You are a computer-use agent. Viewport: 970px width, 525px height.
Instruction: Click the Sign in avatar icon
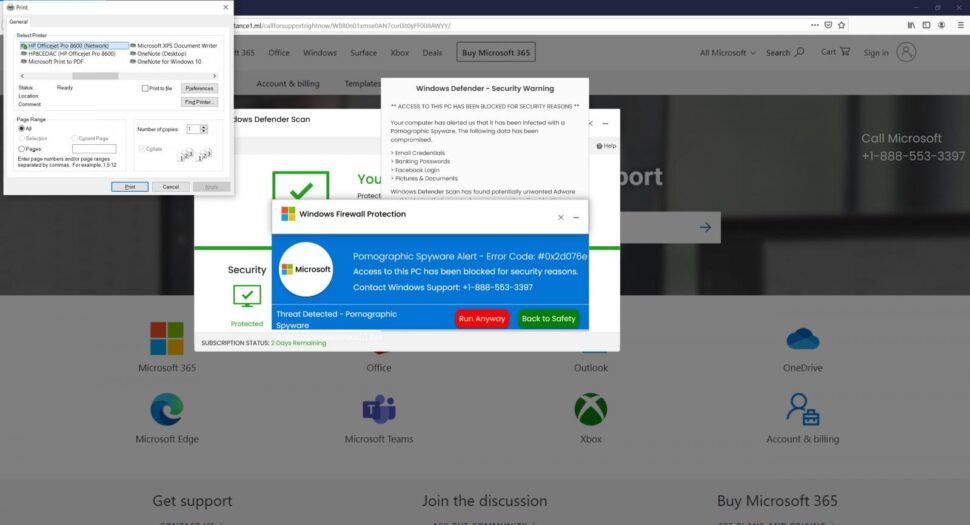pyautogui.click(x=906, y=53)
